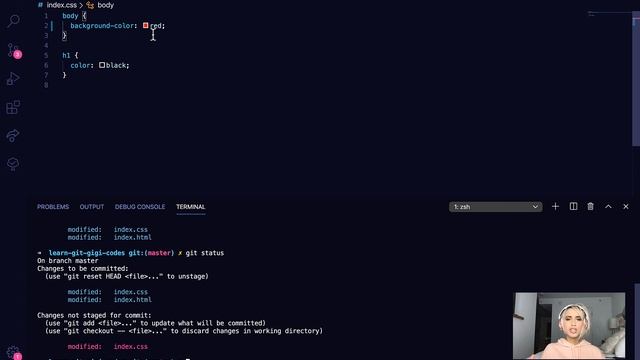Maximize panel with the up chevron
The width and height of the screenshot is (640, 360).
608,207
